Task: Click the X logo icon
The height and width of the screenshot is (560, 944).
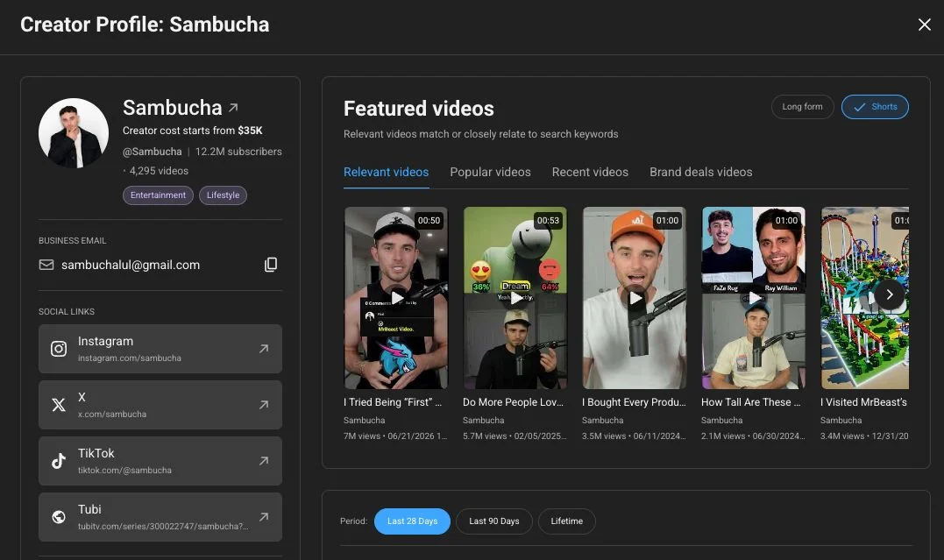Action: tap(59, 405)
